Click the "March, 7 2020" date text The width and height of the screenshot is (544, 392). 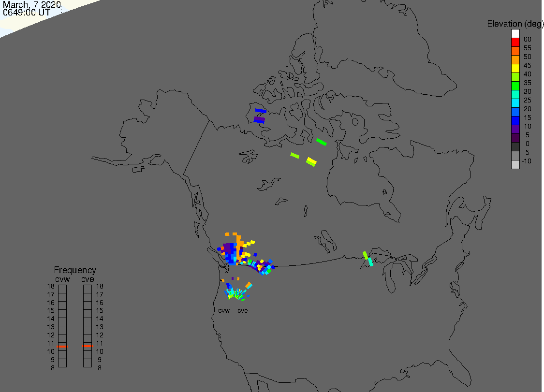point(32,5)
